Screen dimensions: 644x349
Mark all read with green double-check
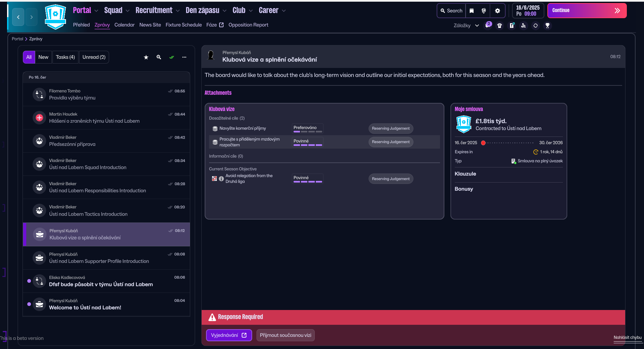tap(172, 57)
